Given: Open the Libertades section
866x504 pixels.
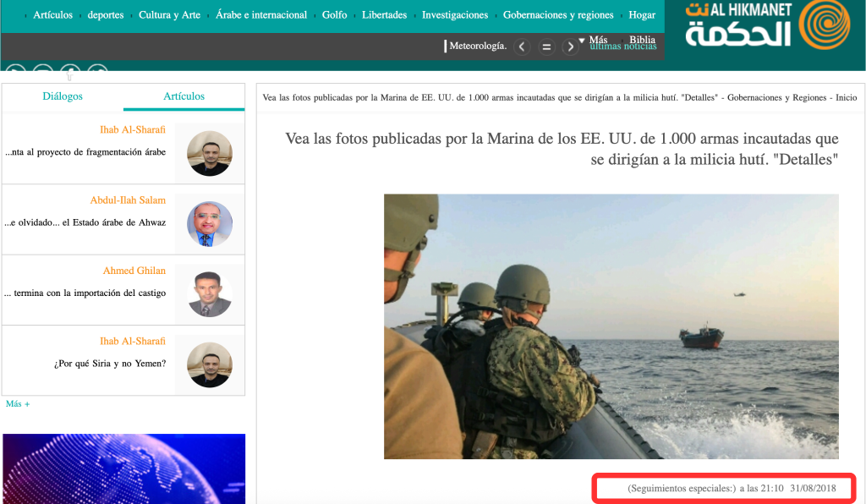Looking at the screenshot, I should tap(385, 15).
